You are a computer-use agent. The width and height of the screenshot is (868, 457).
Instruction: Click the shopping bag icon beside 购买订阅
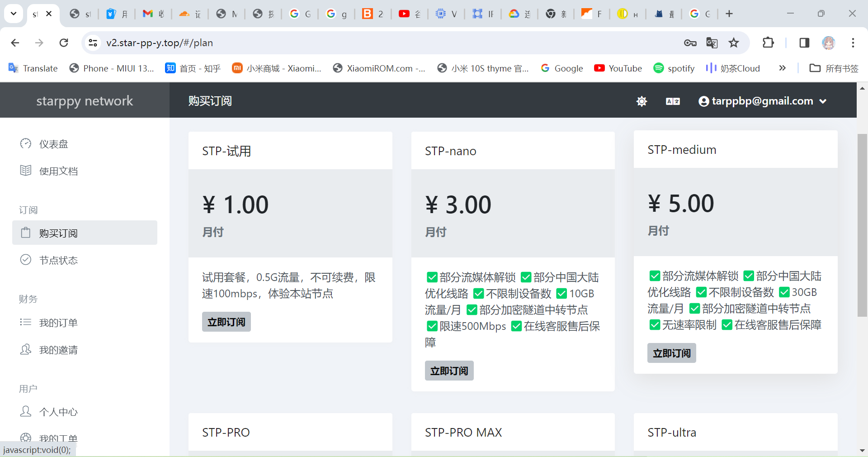26,233
